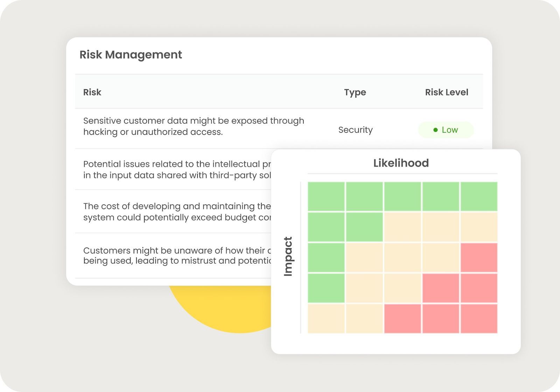Select the only red cell in heatmap row three
Screen dimensions: 560x392
479,258
